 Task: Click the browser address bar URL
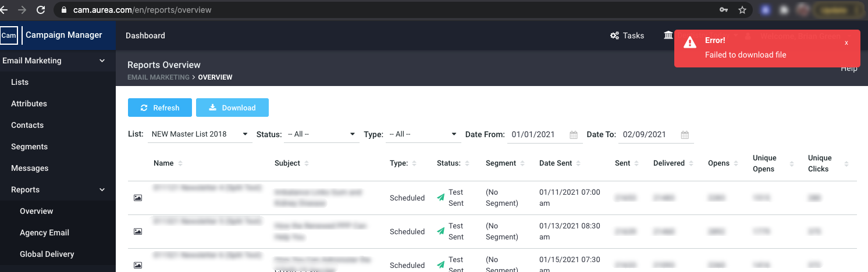(x=142, y=10)
